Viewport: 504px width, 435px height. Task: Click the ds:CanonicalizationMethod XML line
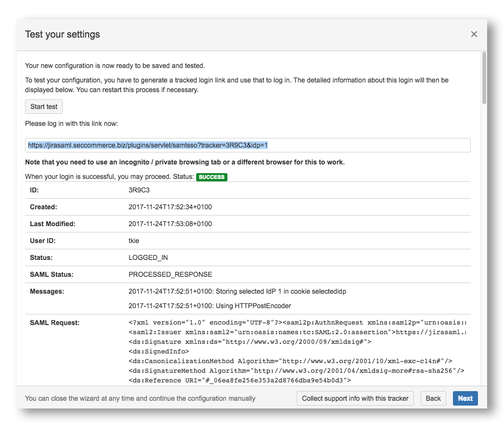click(290, 361)
